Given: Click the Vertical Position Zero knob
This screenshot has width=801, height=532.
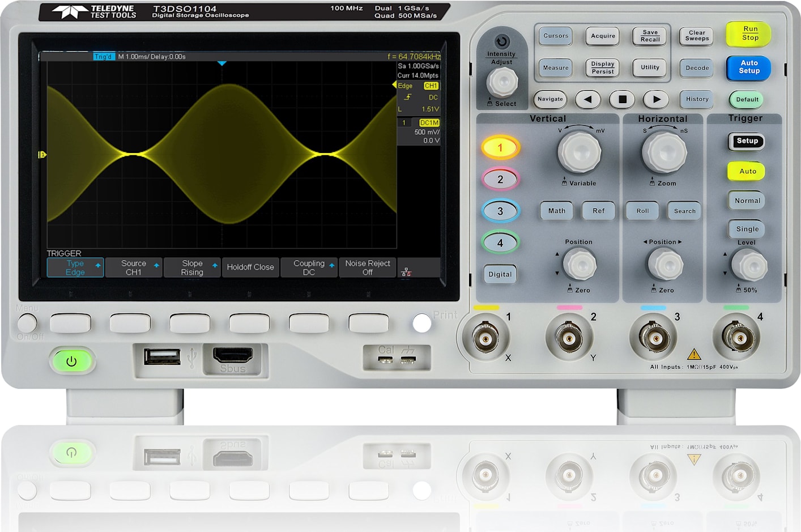Looking at the screenshot, I should pos(580,265).
